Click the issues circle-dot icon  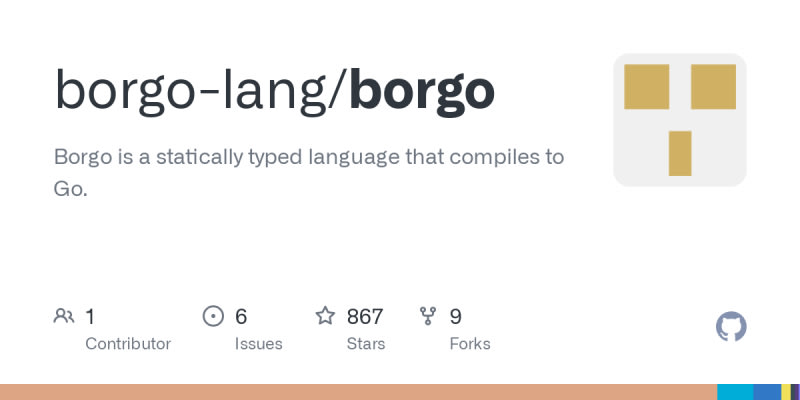pyautogui.click(x=213, y=316)
